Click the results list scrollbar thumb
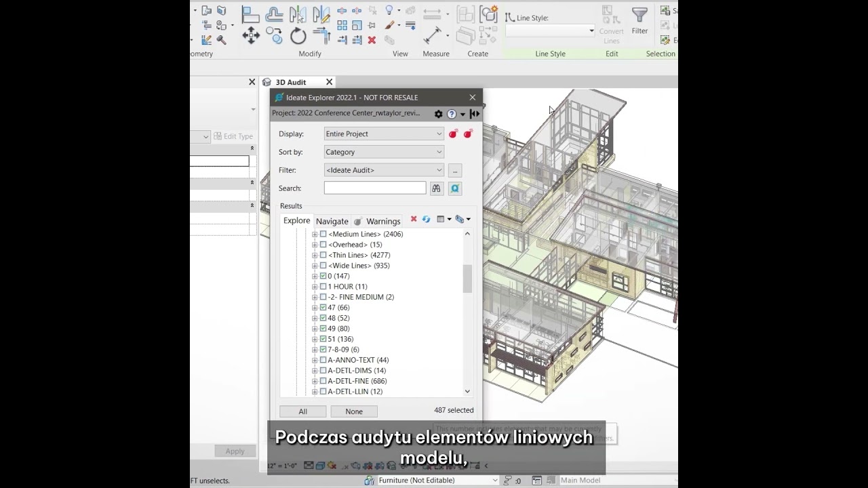The width and height of the screenshot is (868, 488). coord(467,279)
